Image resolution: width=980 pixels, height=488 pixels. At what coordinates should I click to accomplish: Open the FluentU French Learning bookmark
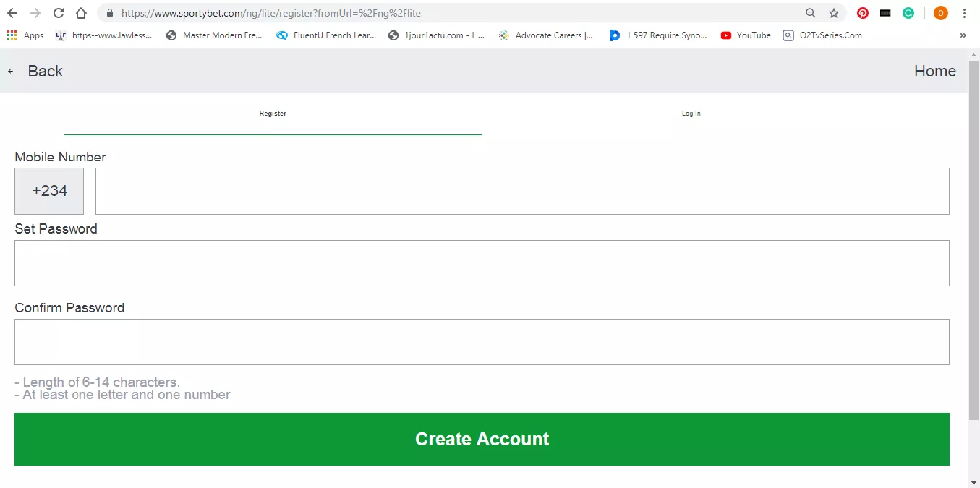pyautogui.click(x=327, y=35)
